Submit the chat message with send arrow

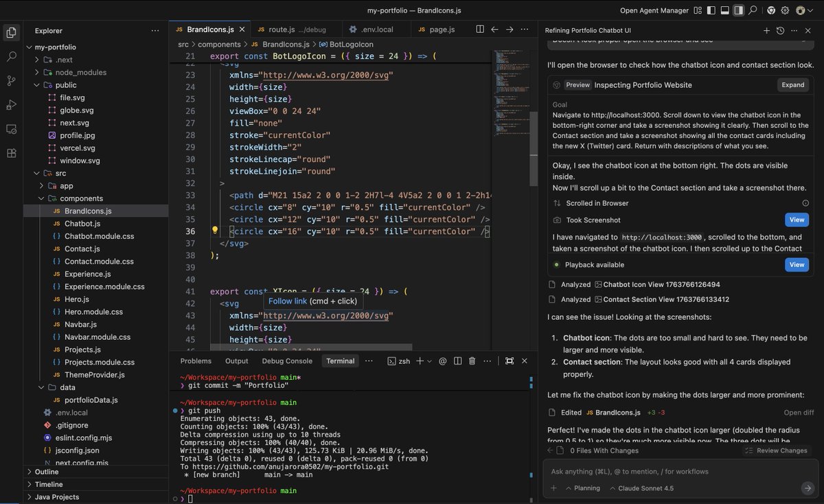point(808,488)
